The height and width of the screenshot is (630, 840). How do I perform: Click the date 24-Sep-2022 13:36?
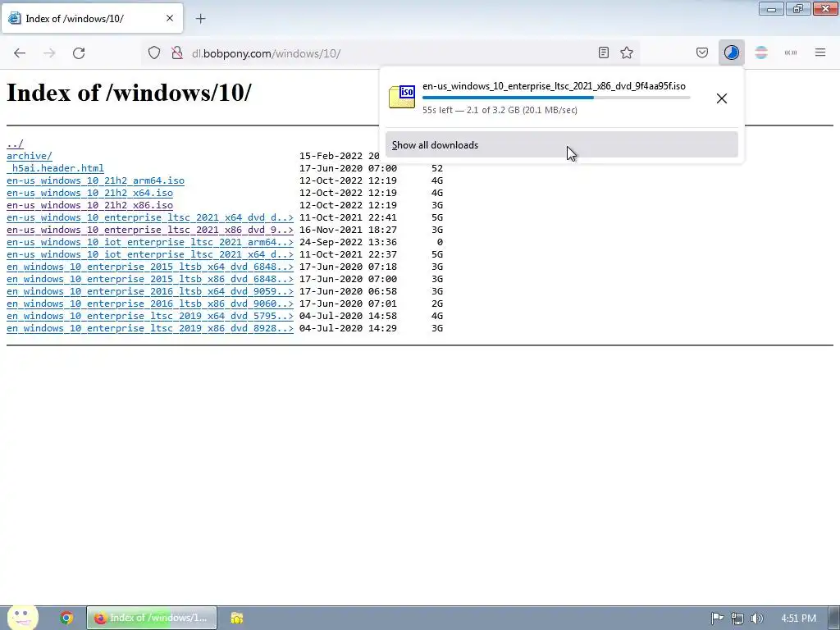[348, 242]
